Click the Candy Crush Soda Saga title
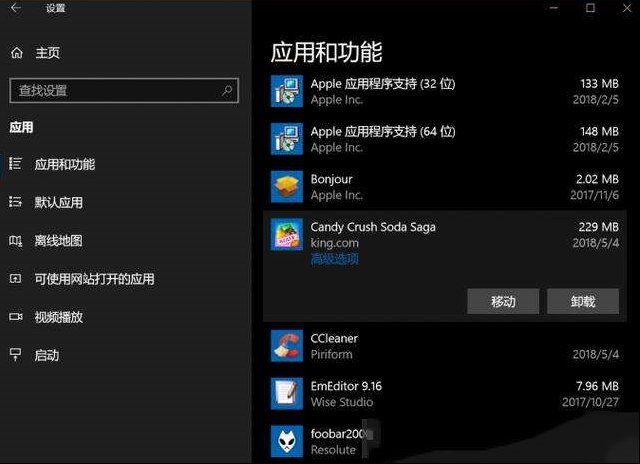Image resolution: width=640 pixels, height=464 pixels. coord(373,227)
